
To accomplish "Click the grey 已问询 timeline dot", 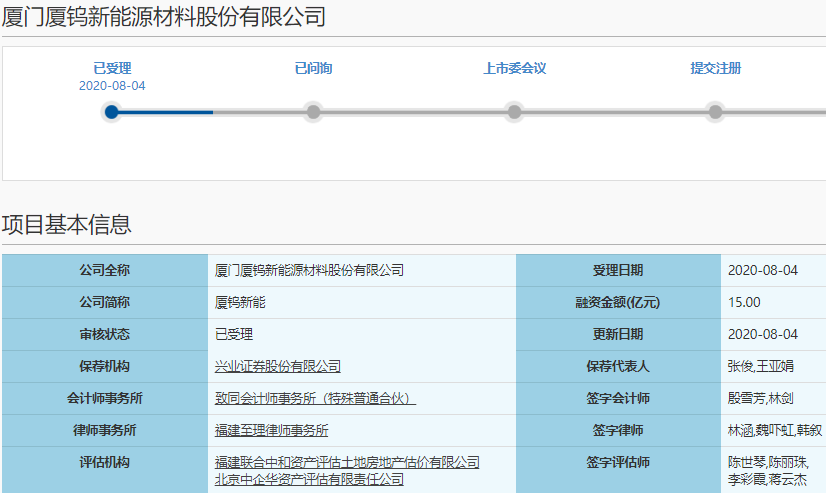I will click(313, 112).
